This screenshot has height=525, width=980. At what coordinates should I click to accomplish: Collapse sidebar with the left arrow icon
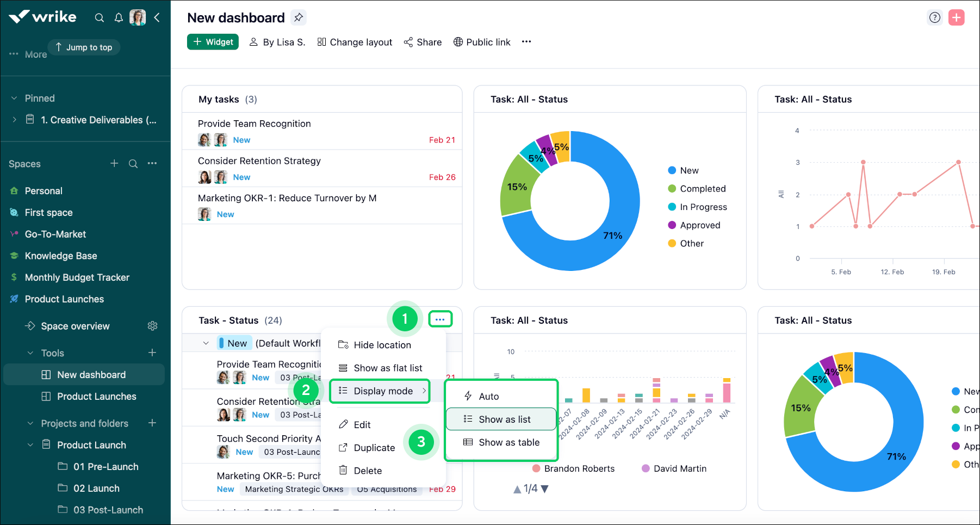pos(157,18)
